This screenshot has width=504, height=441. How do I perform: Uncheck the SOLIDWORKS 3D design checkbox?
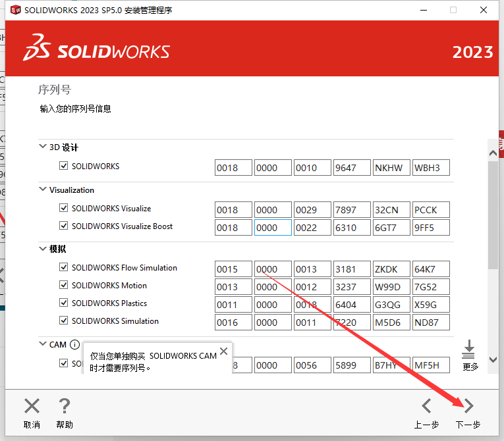pos(64,167)
